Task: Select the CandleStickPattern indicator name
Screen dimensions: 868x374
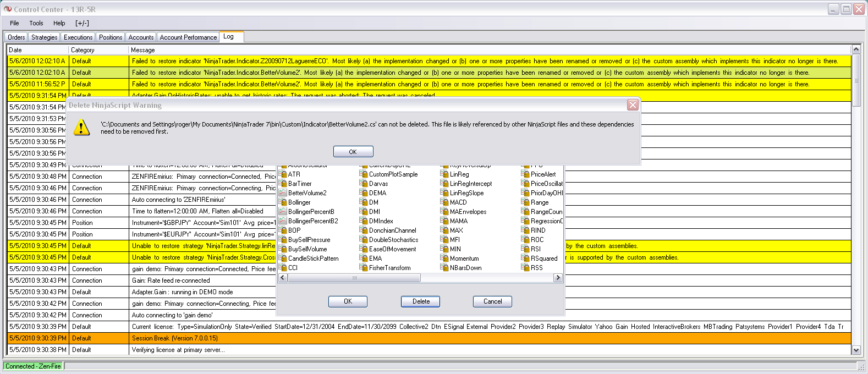Action: click(x=314, y=258)
